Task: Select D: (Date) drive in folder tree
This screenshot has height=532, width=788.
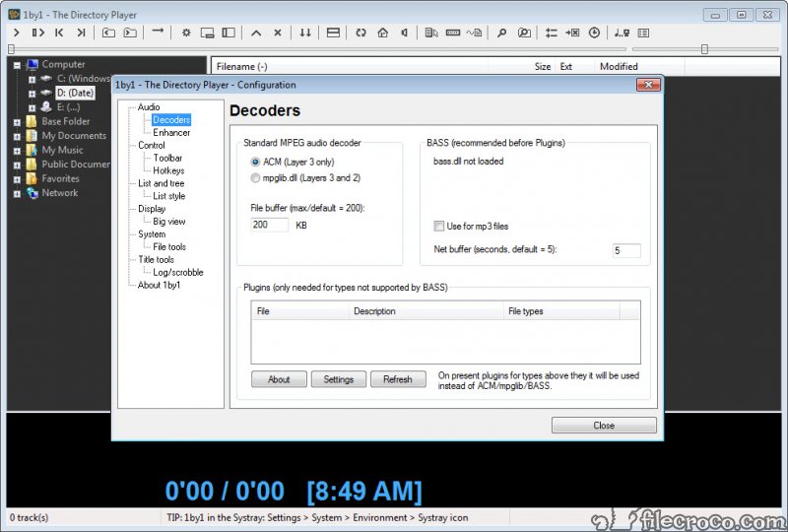Action: [75, 93]
